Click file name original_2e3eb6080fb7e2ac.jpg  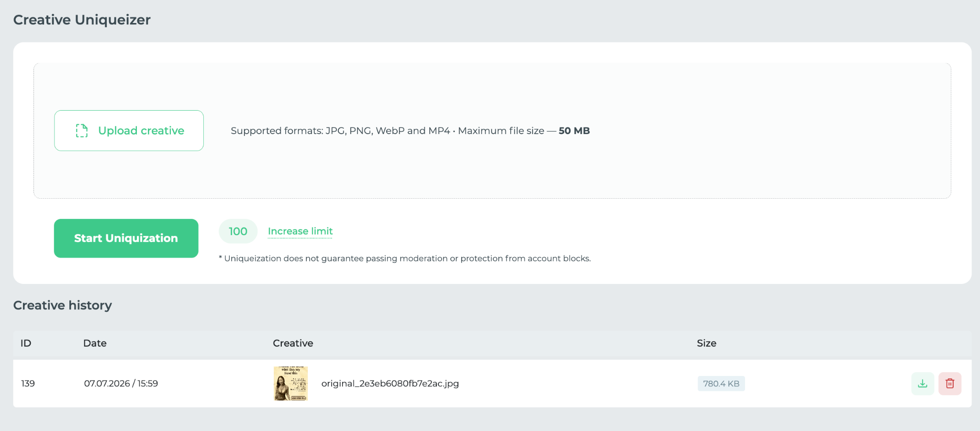(x=390, y=384)
